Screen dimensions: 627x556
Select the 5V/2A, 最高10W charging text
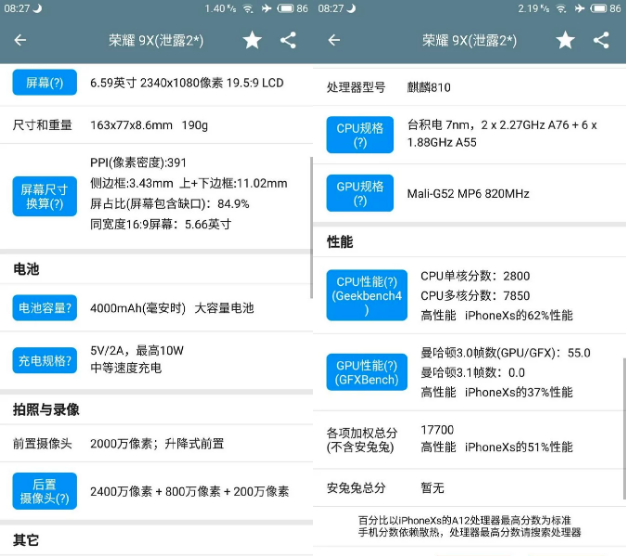pyautogui.click(x=137, y=350)
